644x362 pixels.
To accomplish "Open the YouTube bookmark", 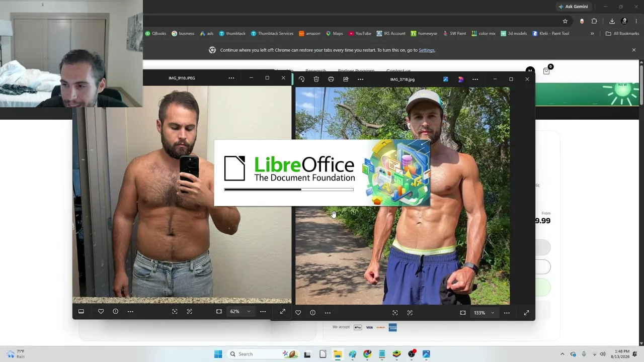I will pyautogui.click(x=360, y=34).
